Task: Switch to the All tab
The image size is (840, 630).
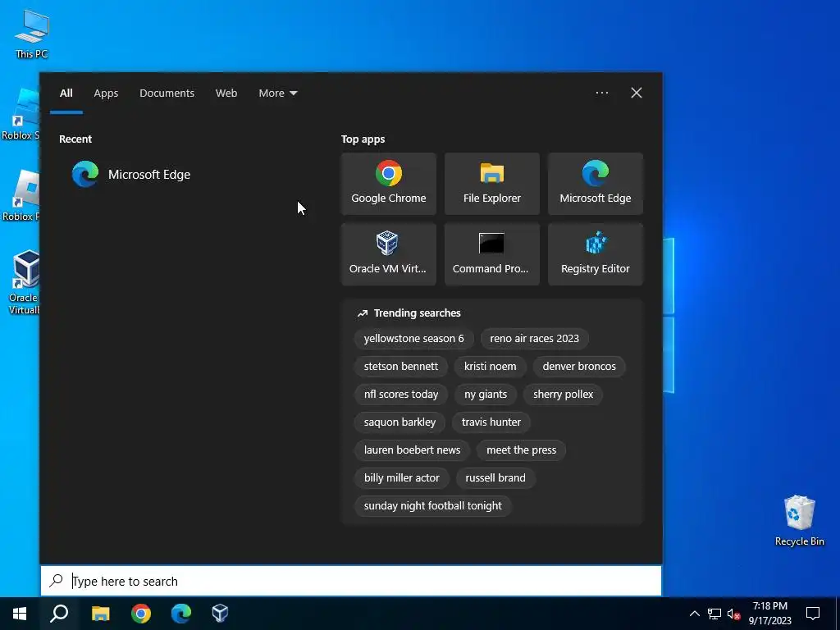Action: pyautogui.click(x=66, y=94)
